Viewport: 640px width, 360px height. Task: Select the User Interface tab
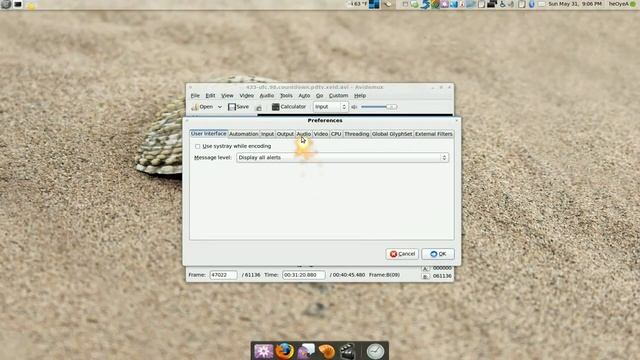(208, 133)
